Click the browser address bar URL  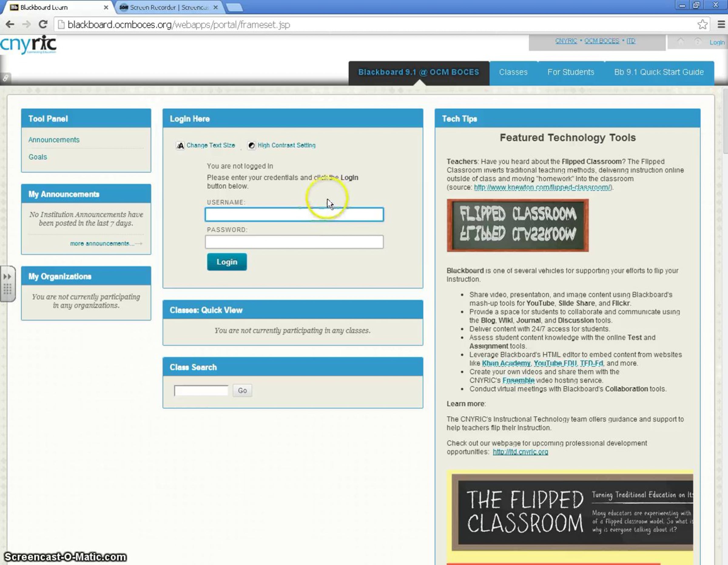coord(179,25)
